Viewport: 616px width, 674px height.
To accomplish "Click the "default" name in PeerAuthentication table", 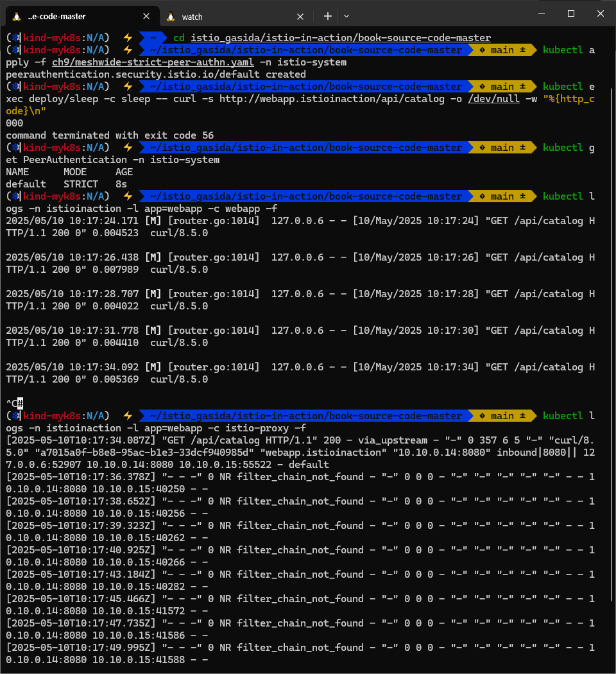I will [26, 184].
